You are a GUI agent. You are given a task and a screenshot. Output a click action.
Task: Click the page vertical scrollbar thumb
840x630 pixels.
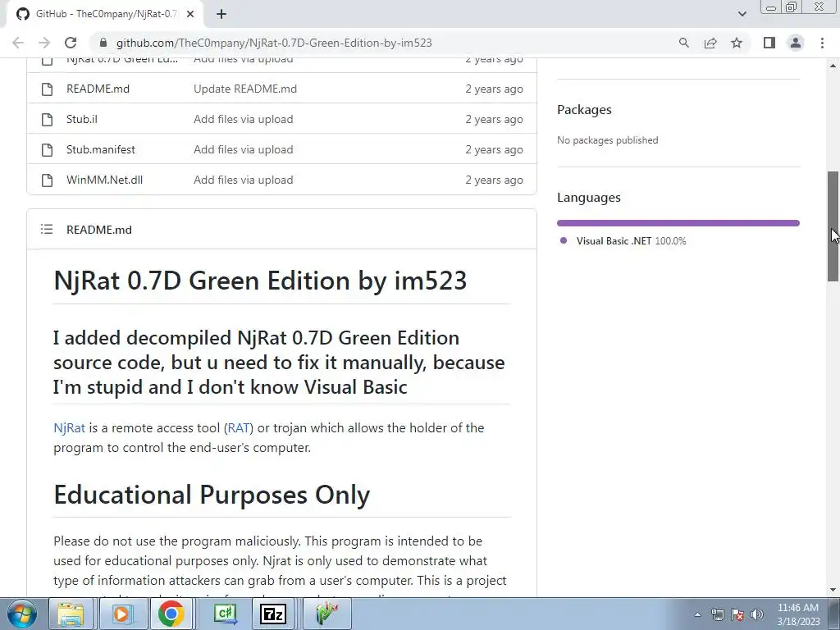click(833, 226)
